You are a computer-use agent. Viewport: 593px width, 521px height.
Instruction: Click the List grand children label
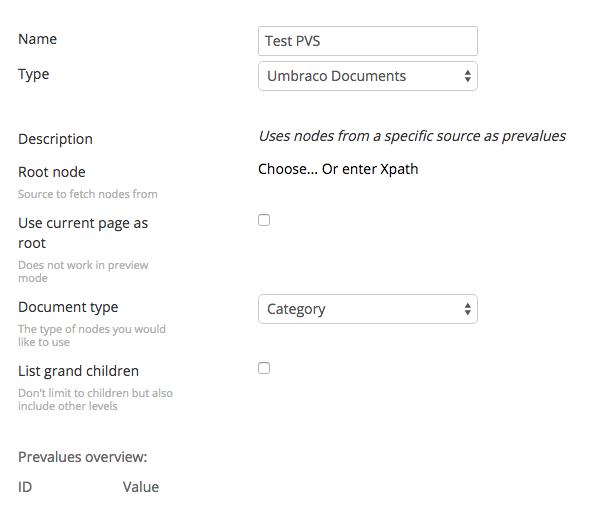click(x=78, y=371)
